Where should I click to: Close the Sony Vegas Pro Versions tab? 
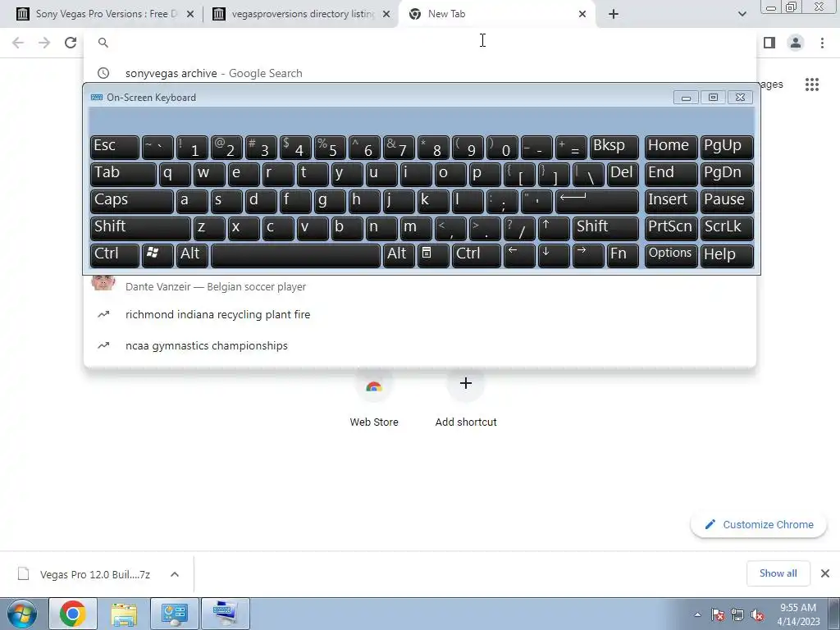pos(190,14)
